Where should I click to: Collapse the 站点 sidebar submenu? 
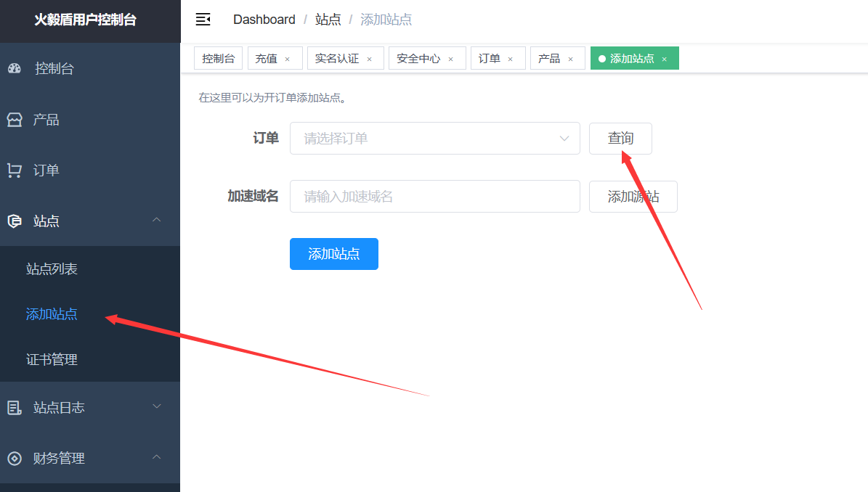(156, 221)
